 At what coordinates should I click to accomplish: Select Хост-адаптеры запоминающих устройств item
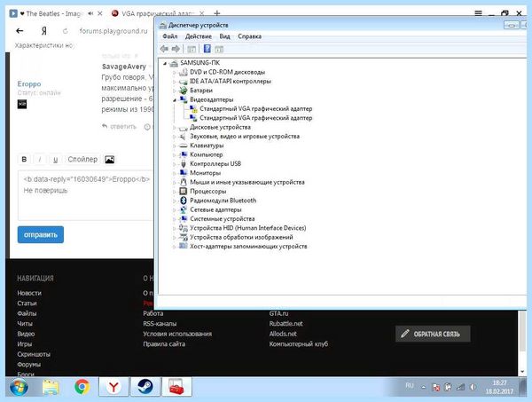point(248,246)
